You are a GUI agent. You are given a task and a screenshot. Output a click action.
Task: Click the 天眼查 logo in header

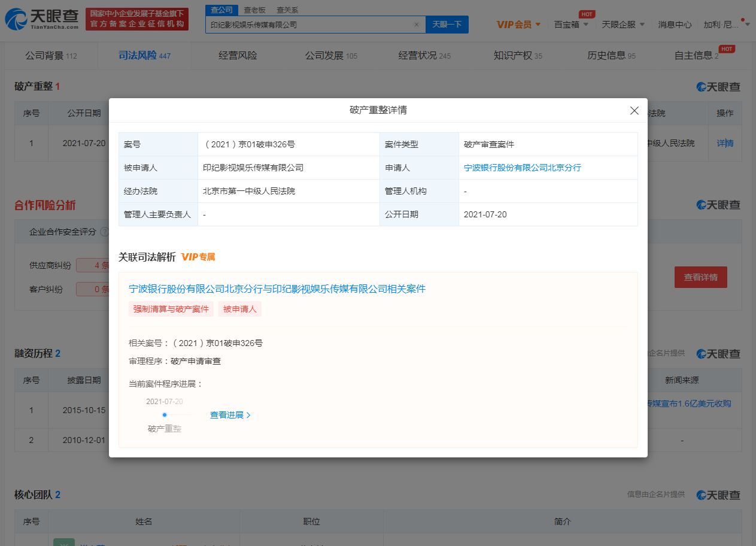pos(42,19)
